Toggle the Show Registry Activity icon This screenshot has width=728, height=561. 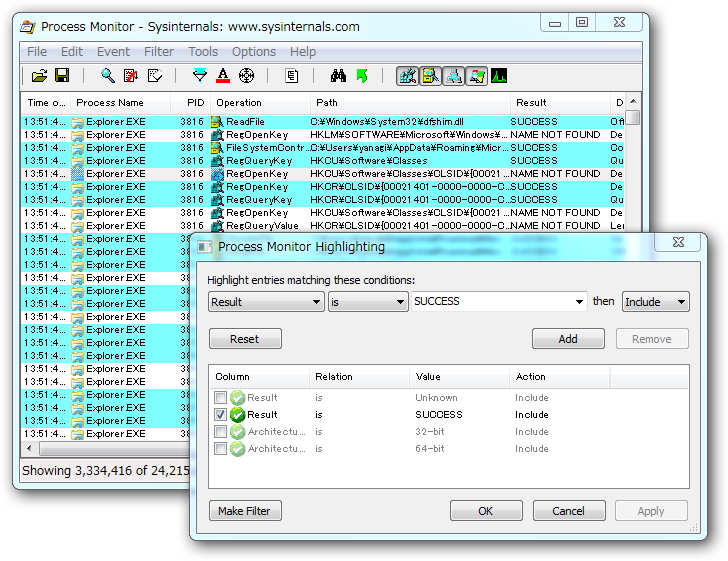tap(408, 76)
